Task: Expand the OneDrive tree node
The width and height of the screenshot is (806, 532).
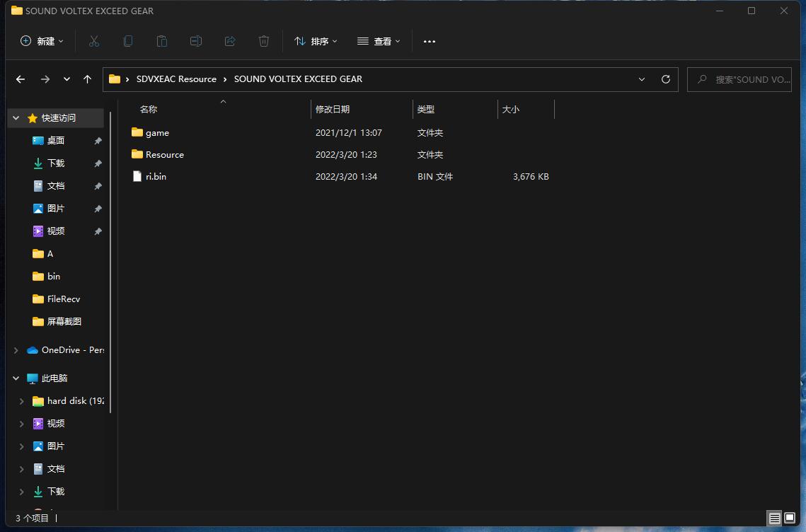Action: 16,350
